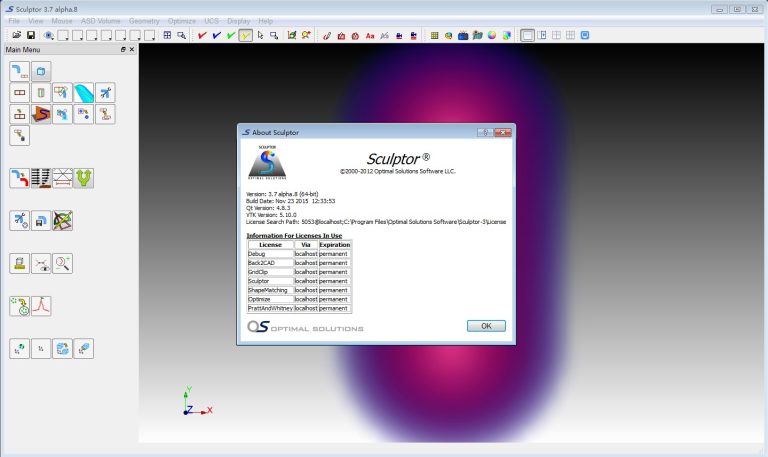Screen dimensions: 768x457
Task: Click the open file folder toolbar icon
Action: point(17,35)
